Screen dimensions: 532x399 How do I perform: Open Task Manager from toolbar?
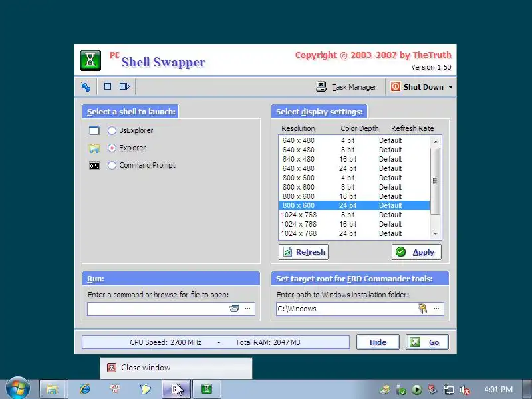(346, 87)
